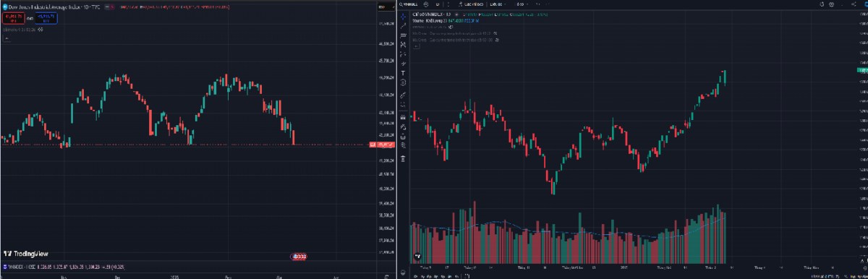Click the compare/add symbol plus icon

[x=426, y=4]
